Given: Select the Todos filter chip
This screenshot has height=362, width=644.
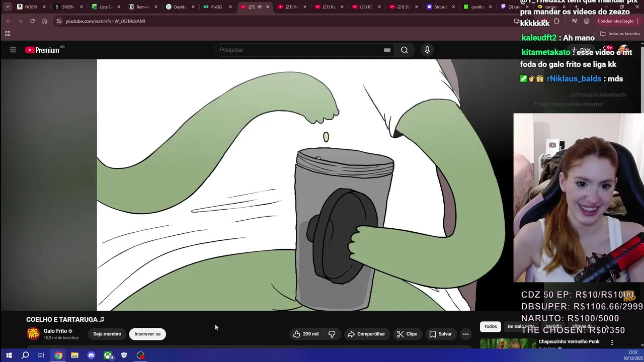Looking at the screenshot, I should point(491,327).
